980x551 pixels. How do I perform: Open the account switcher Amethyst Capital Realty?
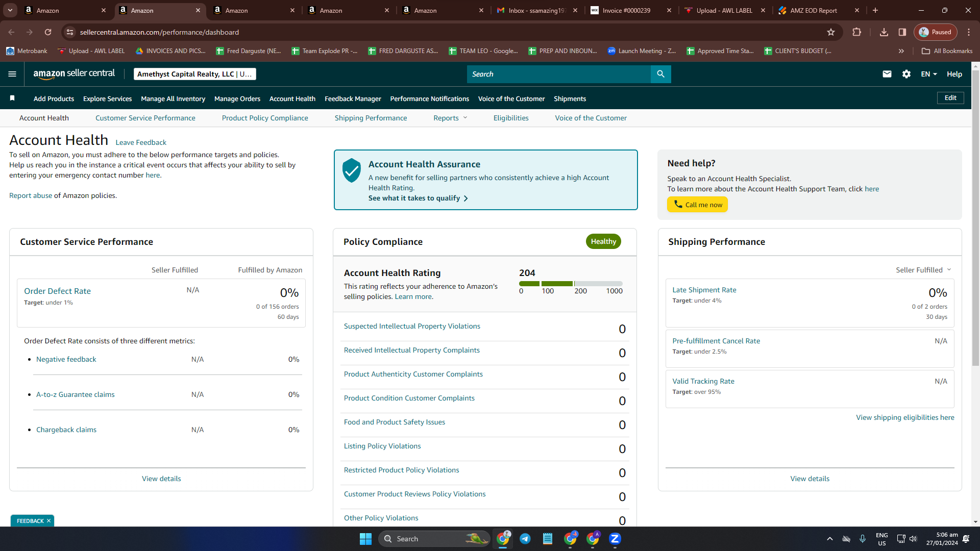pyautogui.click(x=195, y=74)
